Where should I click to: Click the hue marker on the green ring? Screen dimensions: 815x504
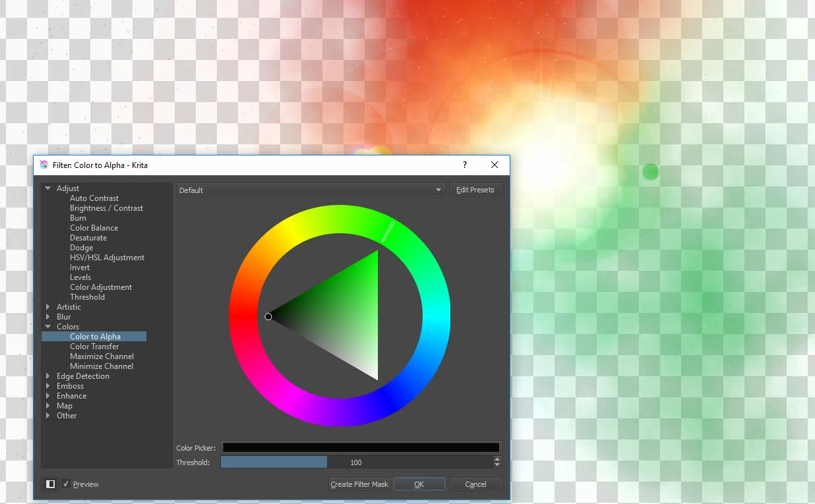point(388,232)
